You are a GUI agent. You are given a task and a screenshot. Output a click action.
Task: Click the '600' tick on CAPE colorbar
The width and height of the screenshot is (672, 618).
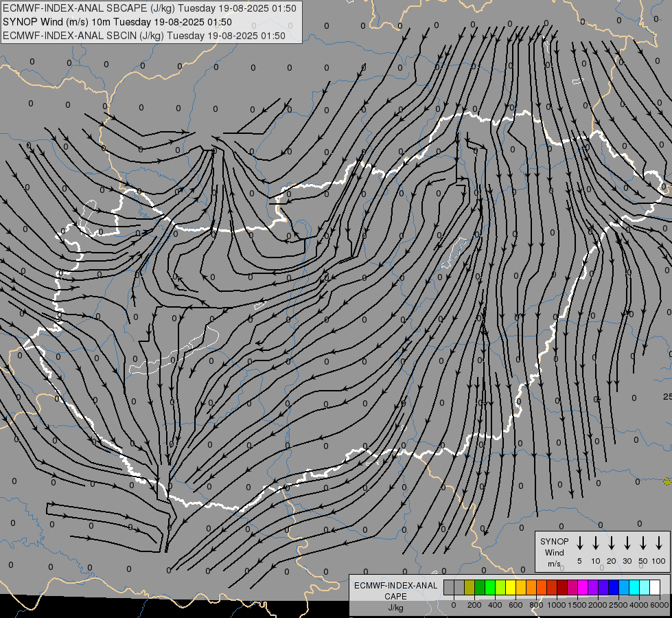(515, 605)
